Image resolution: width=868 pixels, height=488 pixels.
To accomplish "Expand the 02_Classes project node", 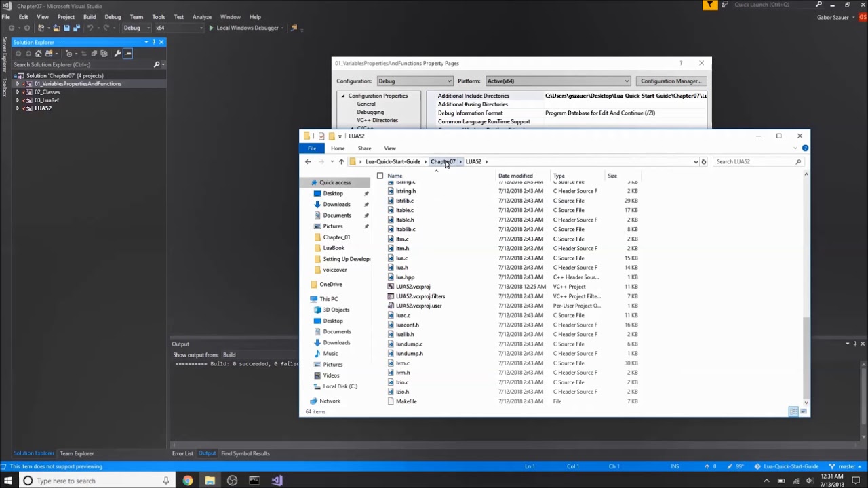I will 18,92.
